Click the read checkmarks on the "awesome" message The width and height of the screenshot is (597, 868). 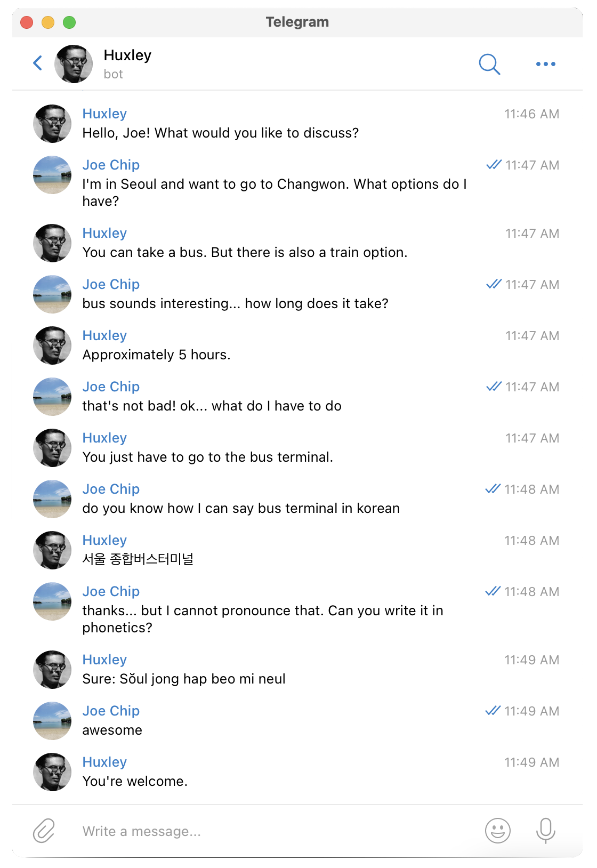click(493, 711)
